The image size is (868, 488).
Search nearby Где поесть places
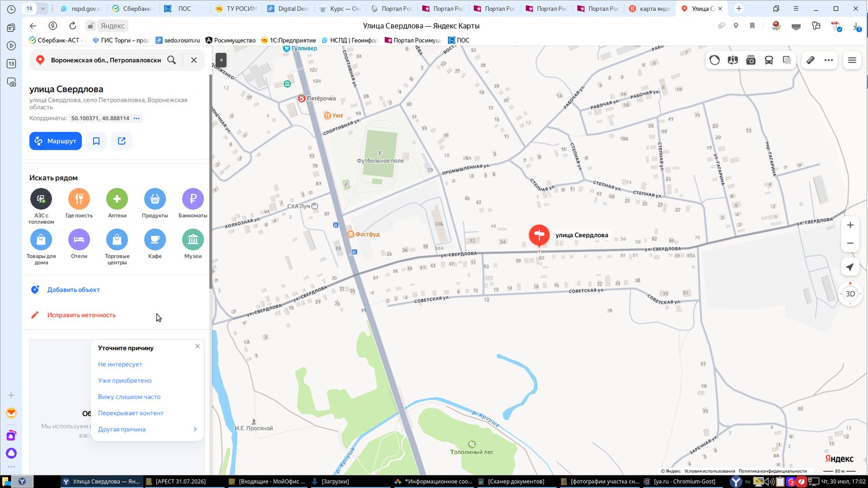(x=79, y=204)
